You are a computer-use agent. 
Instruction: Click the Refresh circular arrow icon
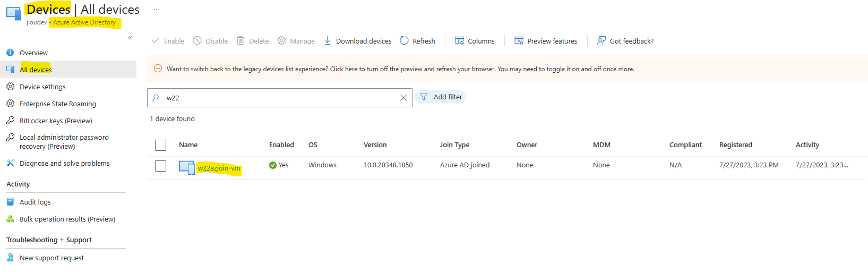pyautogui.click(x=404, y=40)
